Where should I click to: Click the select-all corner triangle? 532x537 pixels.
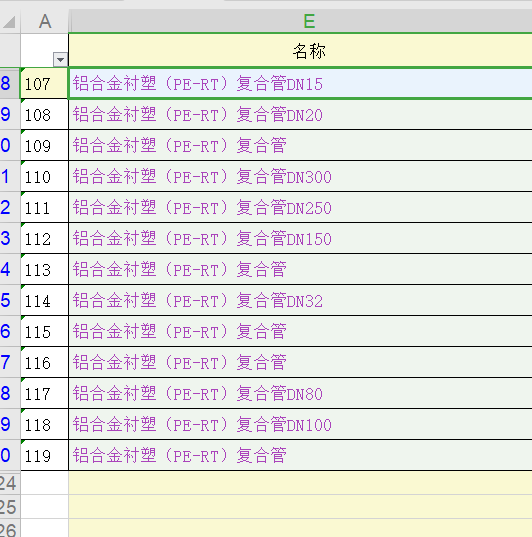pyautogui.click(x=10, y=21)
